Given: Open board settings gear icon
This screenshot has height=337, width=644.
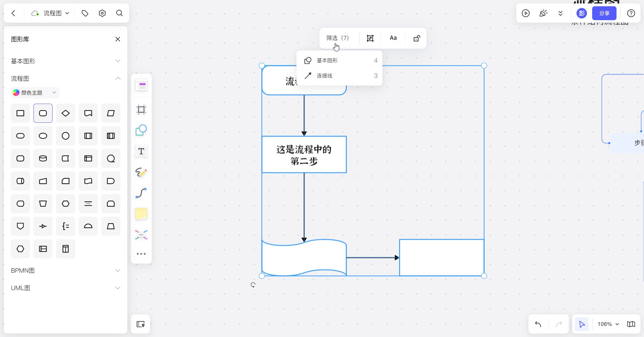Looking at the screenshot, I should pyautogui.click(x=102, y=13).
